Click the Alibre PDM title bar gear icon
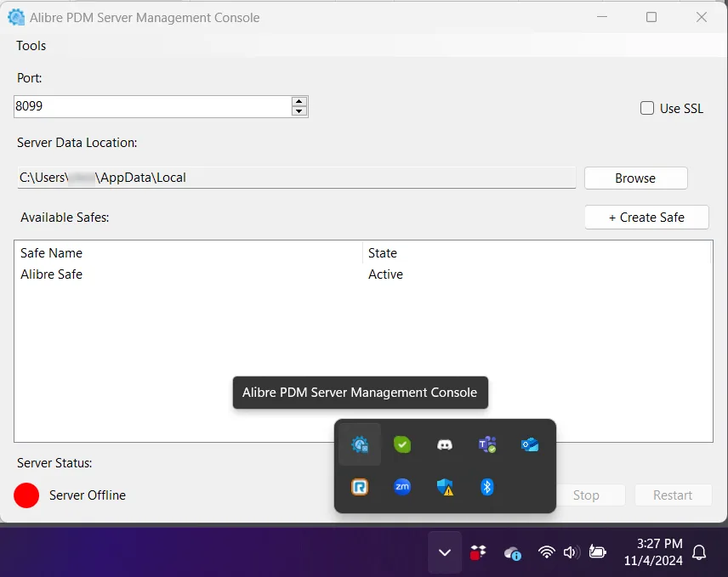 [x=16, y=18]
